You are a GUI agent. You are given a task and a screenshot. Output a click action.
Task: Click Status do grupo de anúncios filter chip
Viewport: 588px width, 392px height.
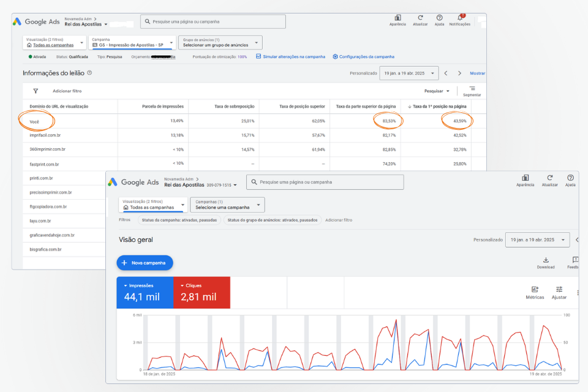pyautogui.click(x=273, y=221)
